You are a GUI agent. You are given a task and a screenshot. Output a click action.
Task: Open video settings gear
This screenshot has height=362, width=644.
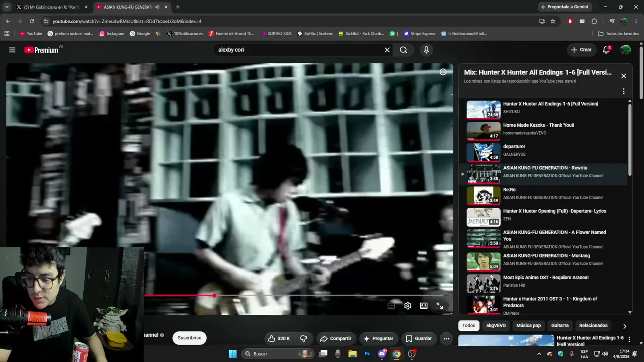[x=408, y=306]
